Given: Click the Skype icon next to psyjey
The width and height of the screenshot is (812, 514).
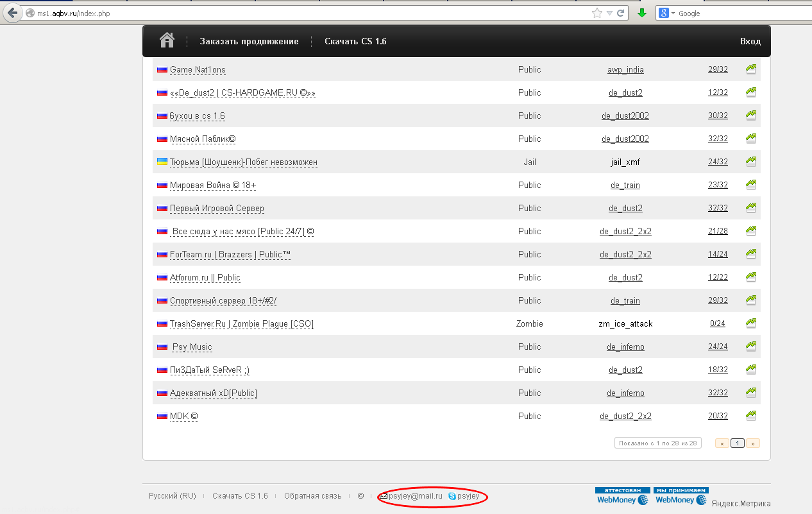Looking at the screenshot, I should click(x=452, y=496).
